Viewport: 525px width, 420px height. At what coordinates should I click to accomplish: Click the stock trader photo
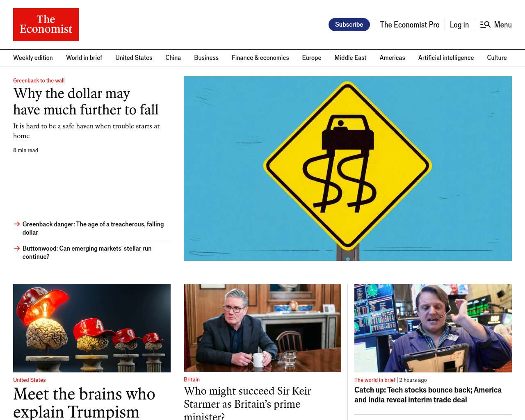(x=433, y=328)
